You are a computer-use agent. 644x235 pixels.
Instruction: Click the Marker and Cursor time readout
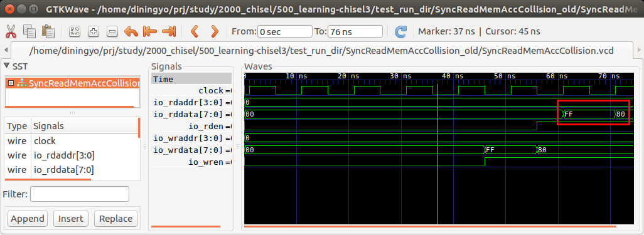[x=479, y=31]
